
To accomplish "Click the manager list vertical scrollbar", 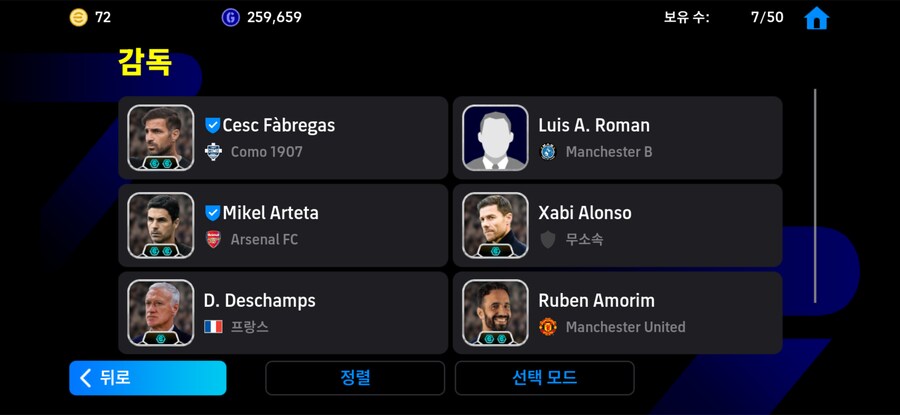I will coord(814,196).
